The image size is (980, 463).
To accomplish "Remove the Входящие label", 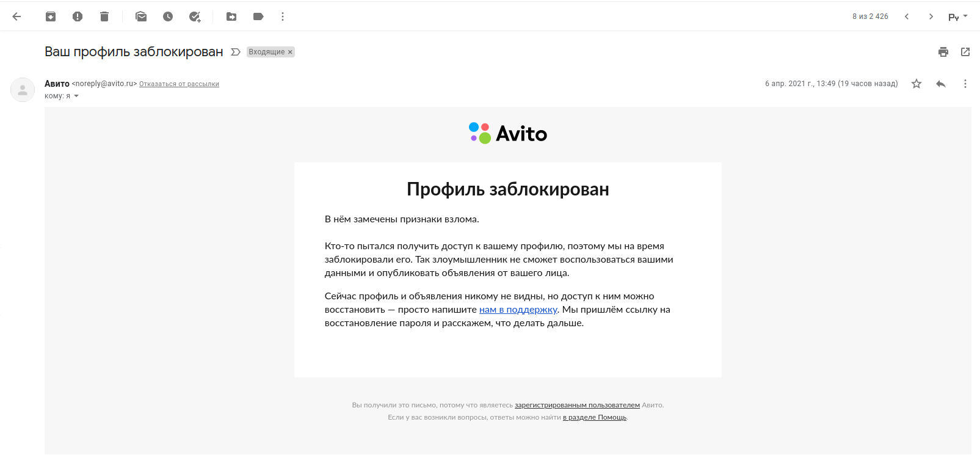I will 290,52.
